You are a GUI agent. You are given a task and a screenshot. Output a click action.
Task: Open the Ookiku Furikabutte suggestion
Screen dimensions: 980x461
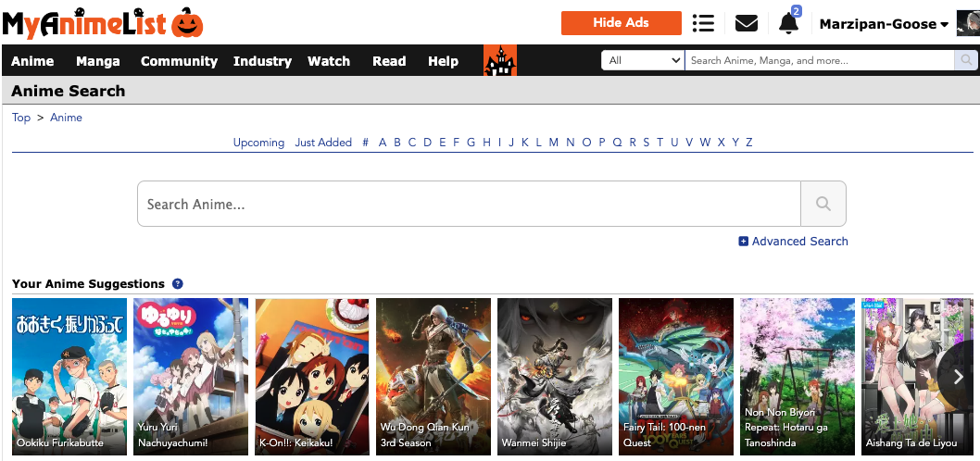pyautogui.click(x=69, y=376)
